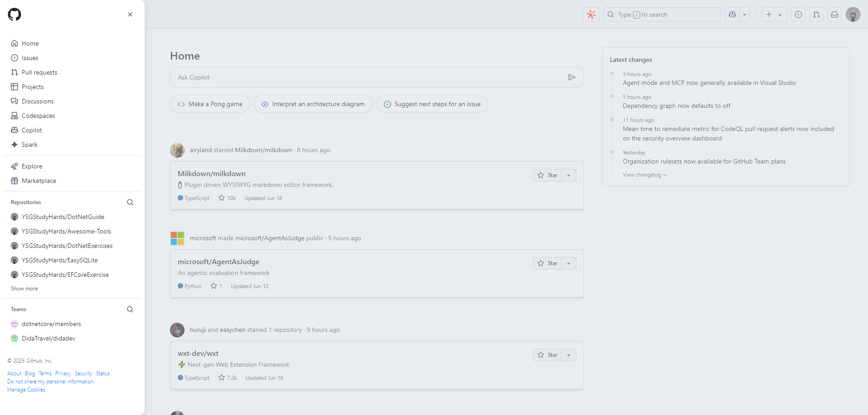
Task: Open the notifications inbox icon
Action: click(835, 14)
